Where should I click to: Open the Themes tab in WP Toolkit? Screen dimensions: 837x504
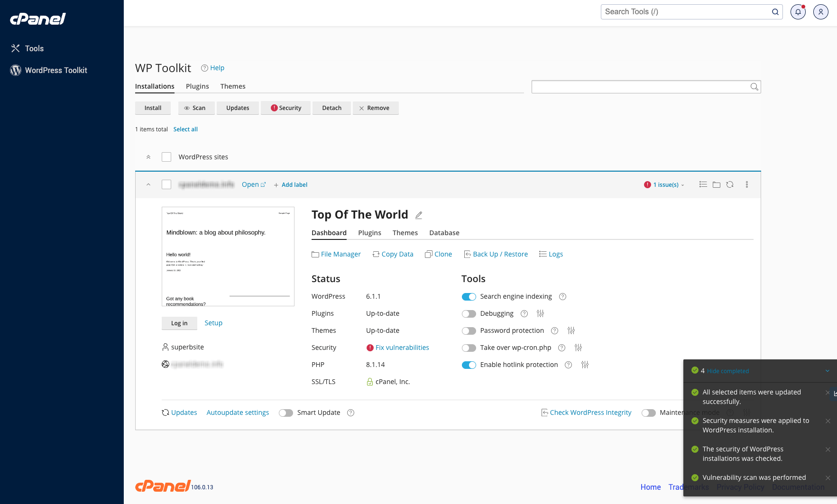click(233, 86)
